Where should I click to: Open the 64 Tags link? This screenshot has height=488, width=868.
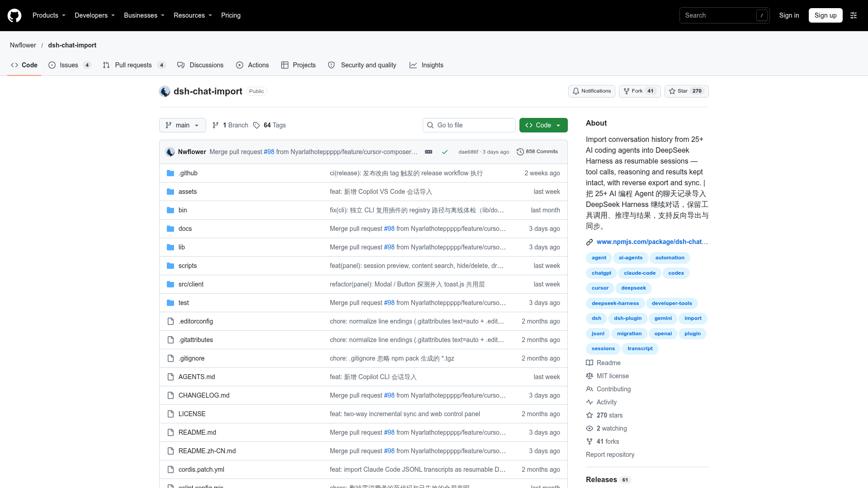coord(269,125)
